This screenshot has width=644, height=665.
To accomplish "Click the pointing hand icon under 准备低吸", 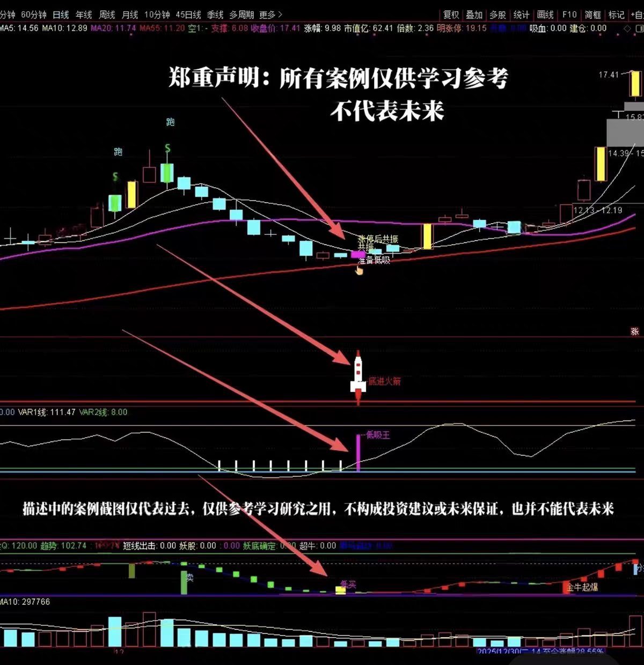I will pos(359,270).
